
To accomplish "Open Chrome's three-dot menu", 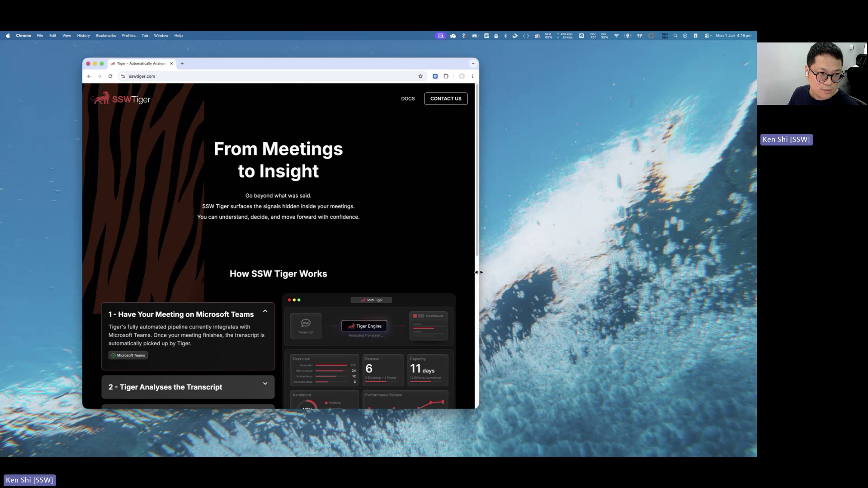I will (x=472, y=76).
